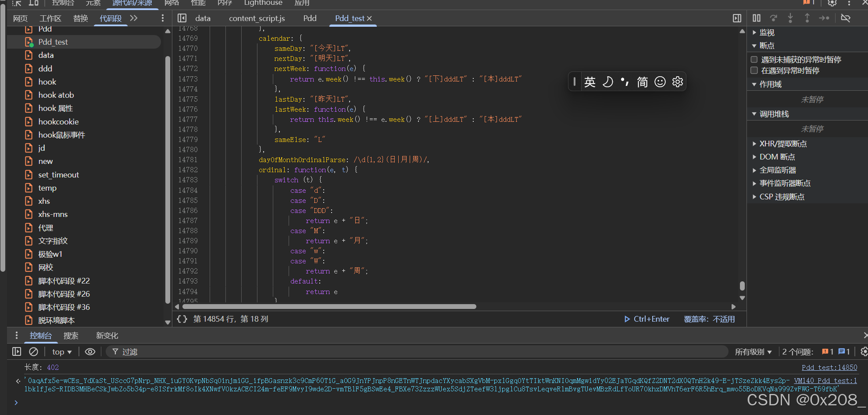The height and width of the screenshot is (415, 868).
Task: Enable pause on uncaught exceptions checkbox
Action: (x=754, y=59)
